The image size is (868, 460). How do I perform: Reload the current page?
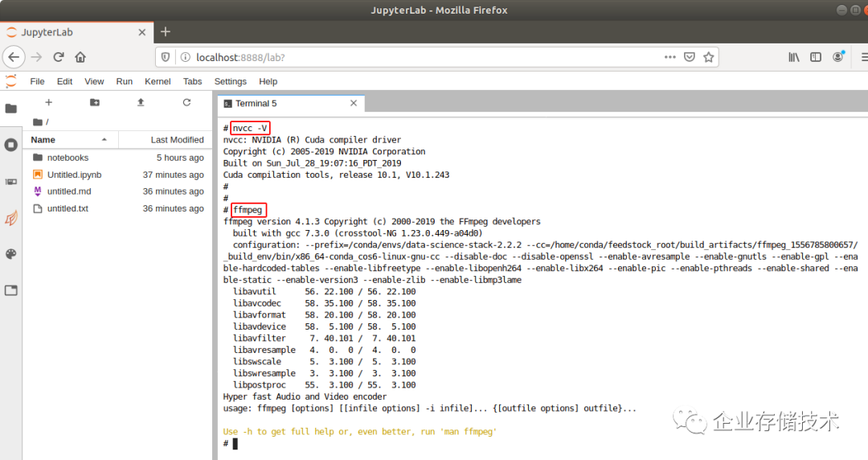click(59, 57)
